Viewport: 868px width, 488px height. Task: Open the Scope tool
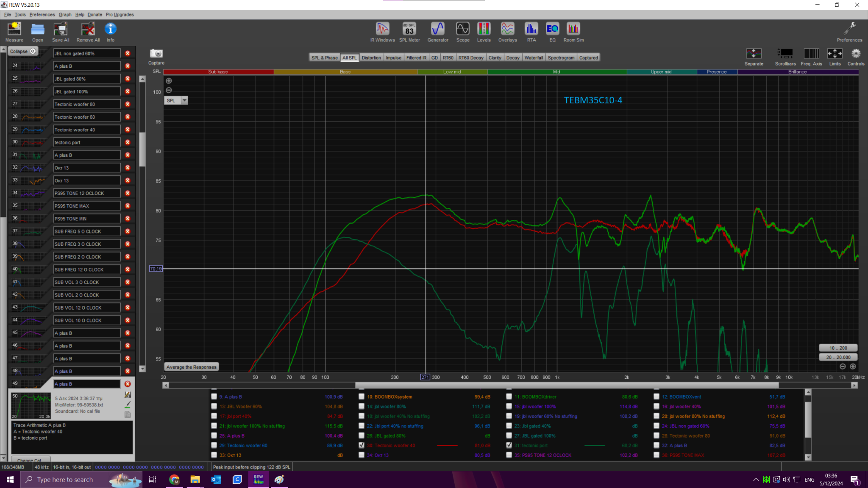click(463, 32)
